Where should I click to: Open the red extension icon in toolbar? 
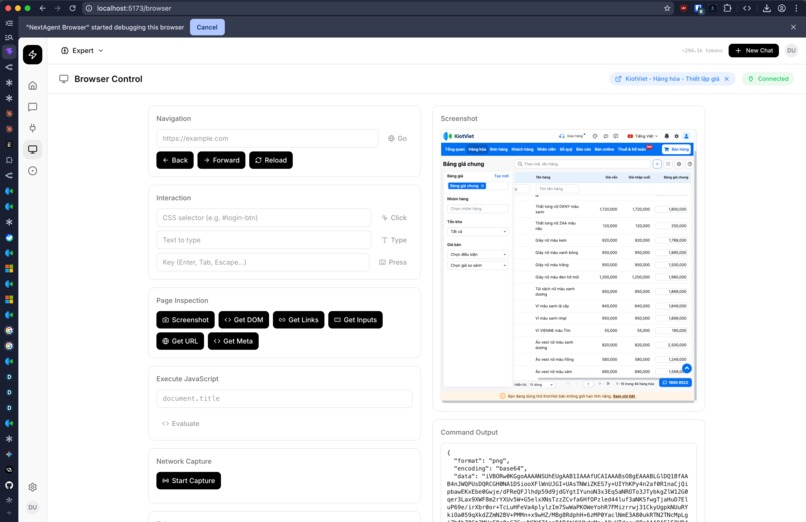coord(683,8)
